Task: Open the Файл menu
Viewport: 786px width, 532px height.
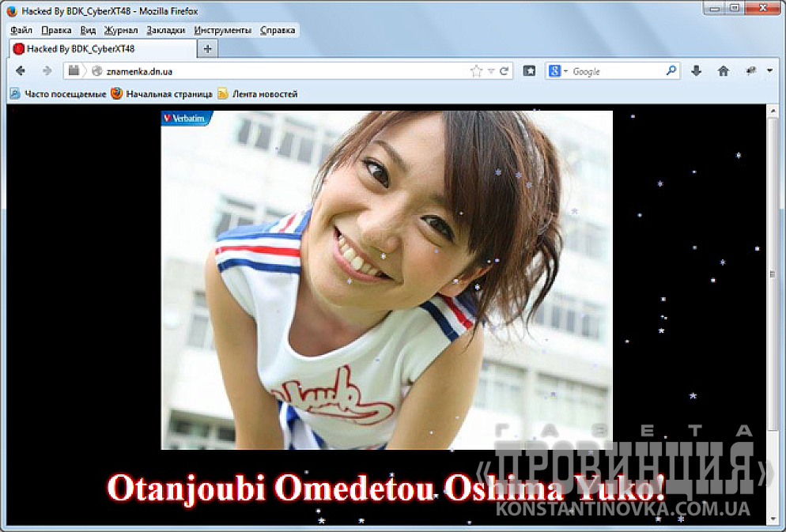Action: pos(21,30)
